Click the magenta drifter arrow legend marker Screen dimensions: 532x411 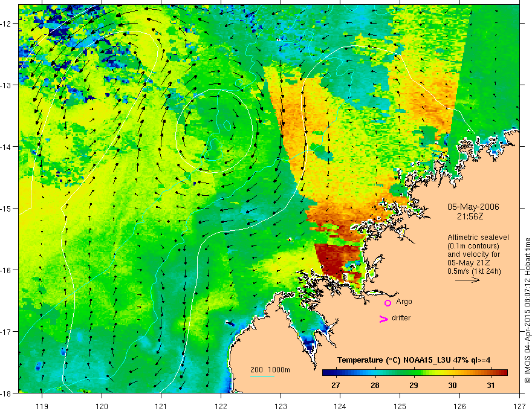click(x=383, y=319)
